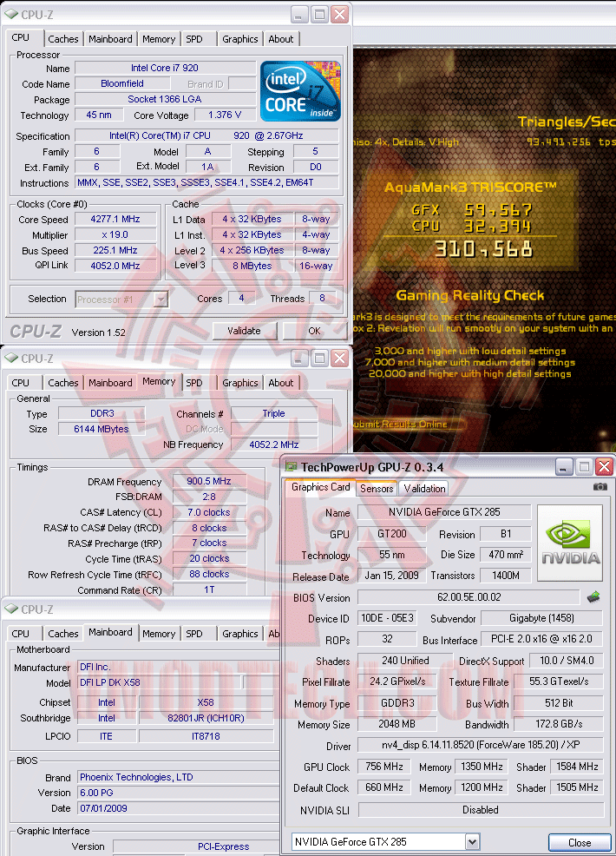Open Graphics tab in Mainboard CPU-Z window
Screen dimensions: 616x856
240,634
